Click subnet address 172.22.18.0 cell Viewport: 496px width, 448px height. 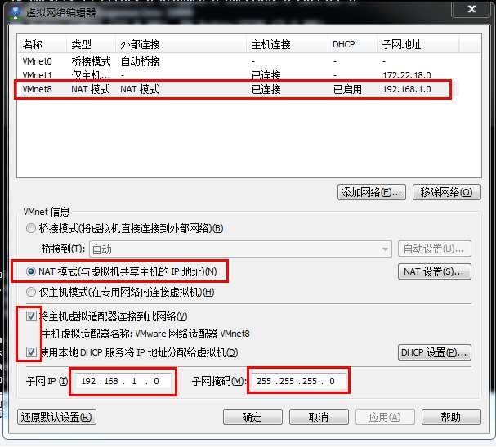coord(407,75)
